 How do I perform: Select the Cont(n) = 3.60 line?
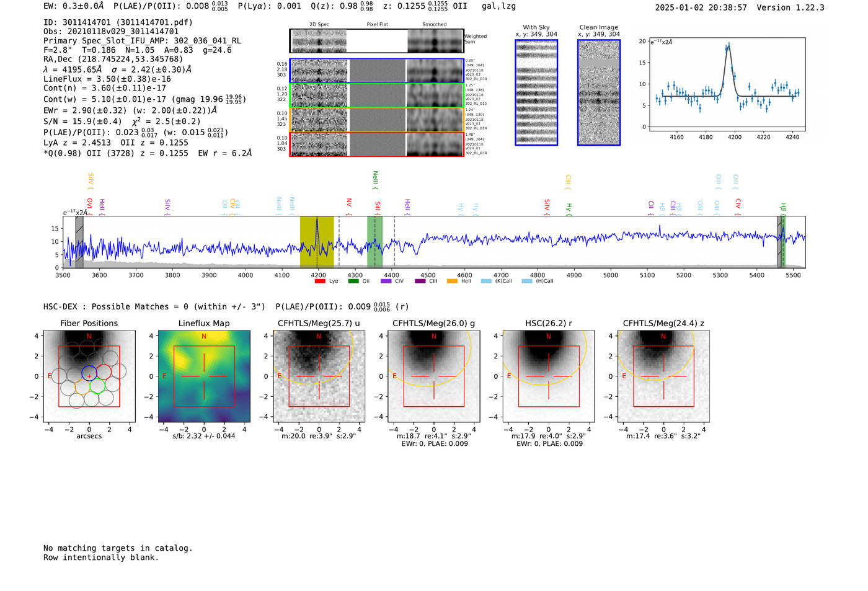point(105,88)
